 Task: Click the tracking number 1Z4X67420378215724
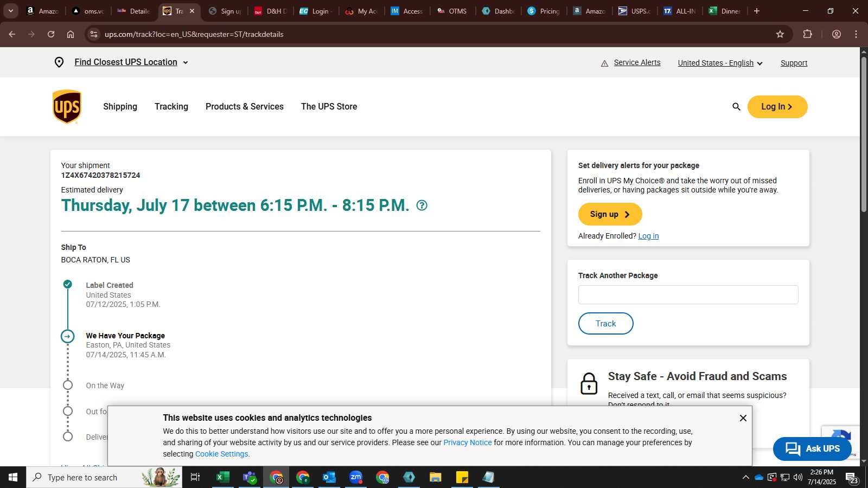tap(100, 175)
